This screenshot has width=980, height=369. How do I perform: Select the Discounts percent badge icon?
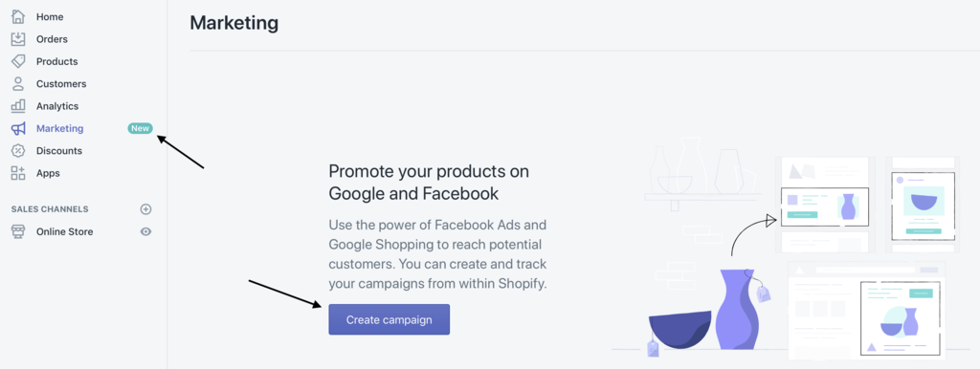click(18, 150)
